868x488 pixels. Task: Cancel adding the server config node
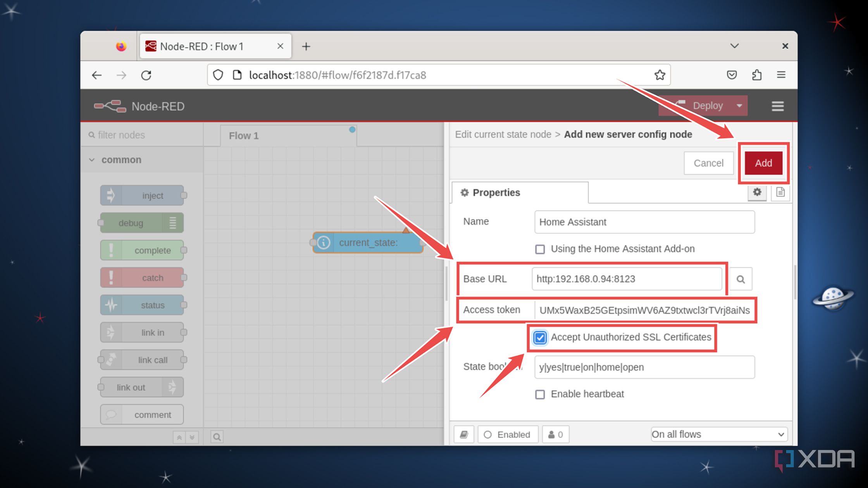(x=708, y=163)
